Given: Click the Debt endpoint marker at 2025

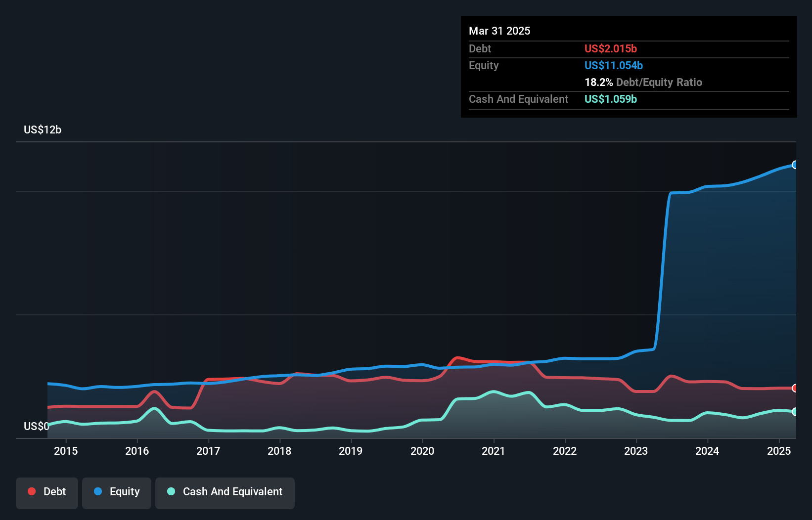Looking at the screenshot, I should [795, 388].
